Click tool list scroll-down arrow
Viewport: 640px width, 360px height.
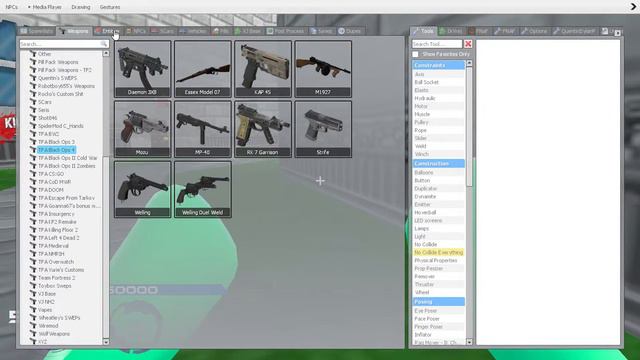coord(469,342)
